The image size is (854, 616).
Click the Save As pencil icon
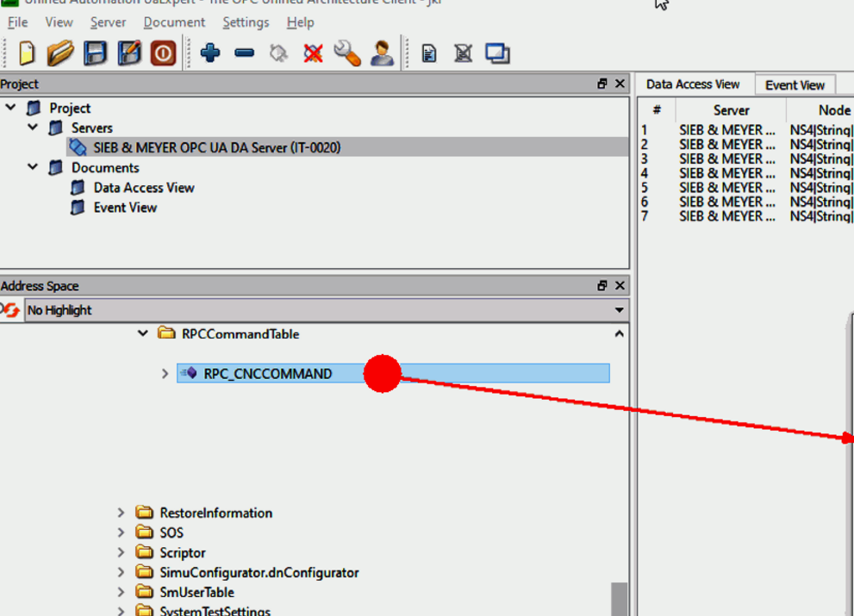point(129,53)
